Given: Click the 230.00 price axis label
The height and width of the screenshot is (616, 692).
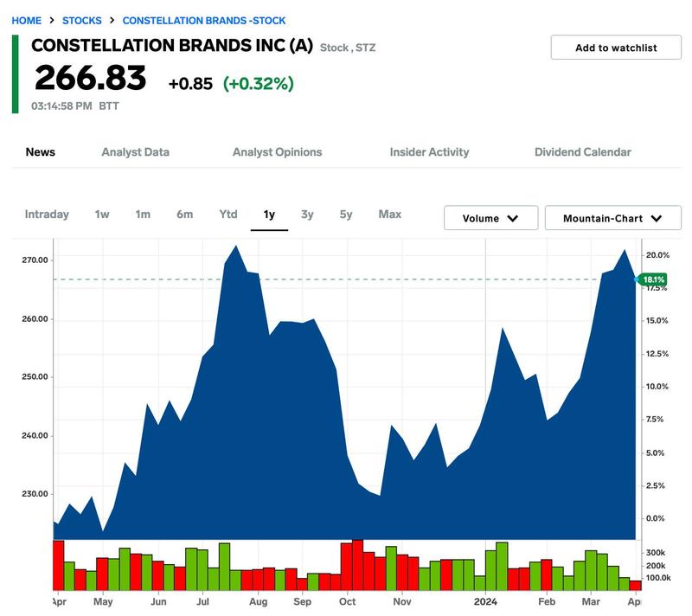Looking at the screenshot, I should (x=35, y=494).
